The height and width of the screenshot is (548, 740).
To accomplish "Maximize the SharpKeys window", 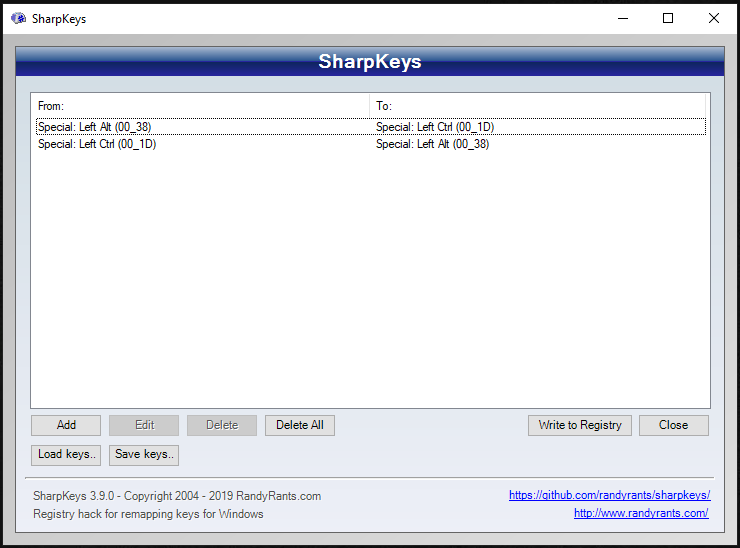I will [x=668, y=18].
